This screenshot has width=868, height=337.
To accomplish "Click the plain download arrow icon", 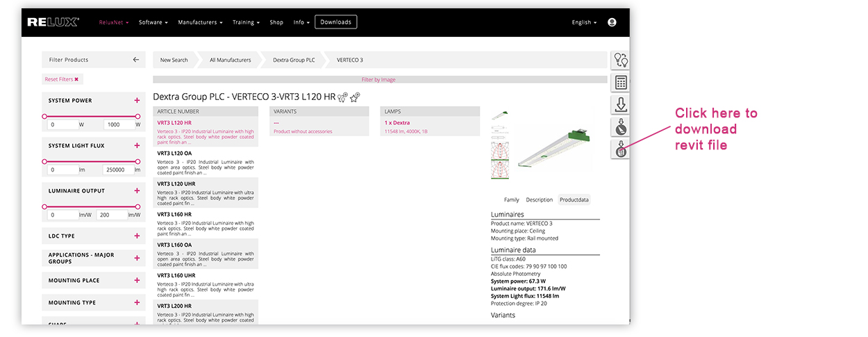I will 620,105.
